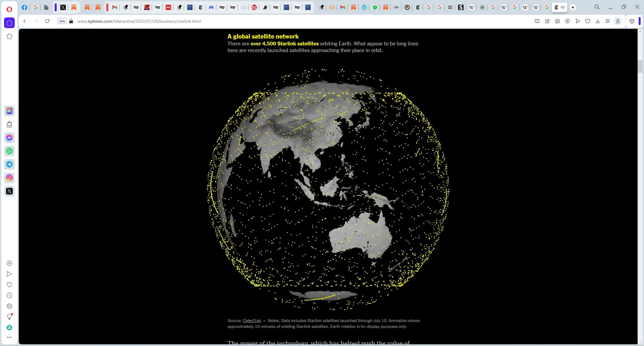Expand sidebar three-dots more menu

pos(10,337)
